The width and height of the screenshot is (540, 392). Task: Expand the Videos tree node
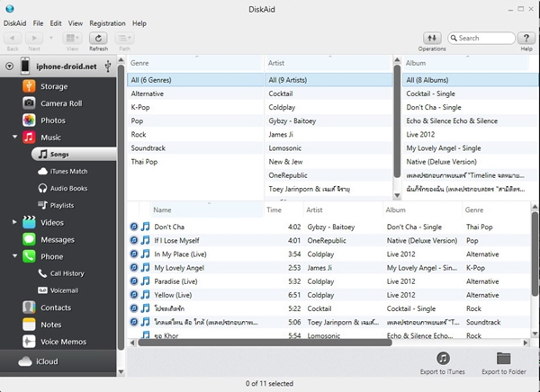[14, 222]
